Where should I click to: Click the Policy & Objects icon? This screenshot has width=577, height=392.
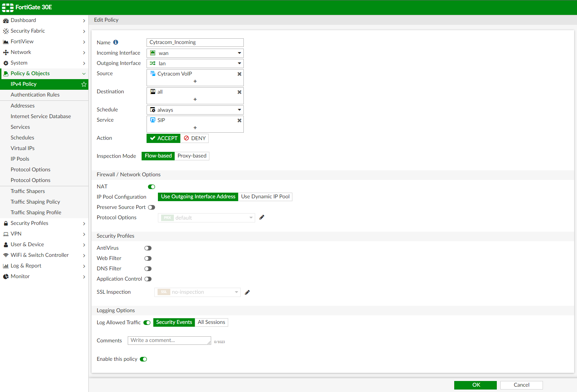pos(6,74)
